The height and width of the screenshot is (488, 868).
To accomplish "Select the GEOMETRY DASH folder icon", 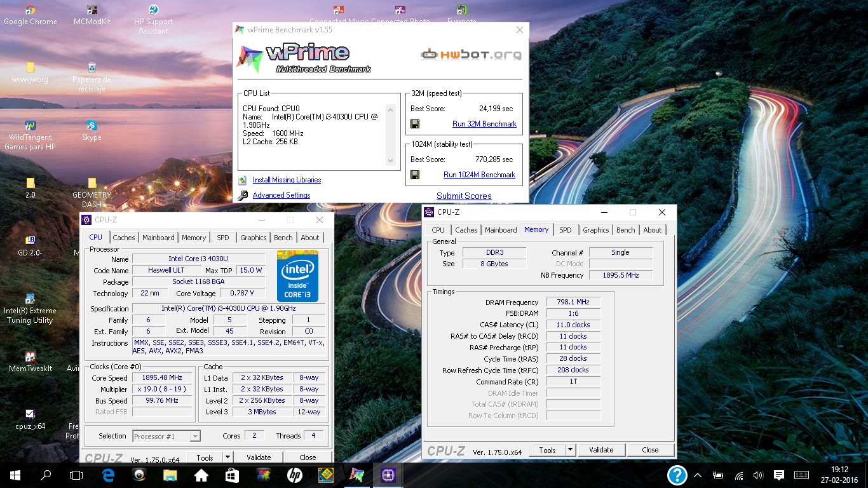I will (92, 193).
